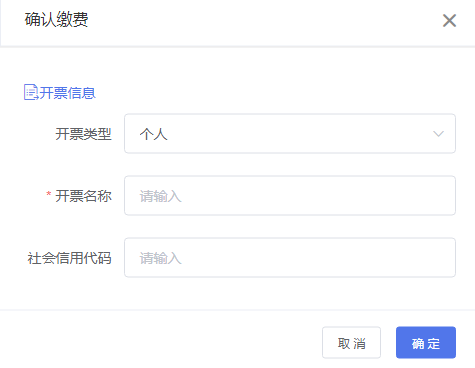Screen dimensions: 475x368
Task: Click the chevron arrow in 开票类型 field
Action: [x=438, y=134]
